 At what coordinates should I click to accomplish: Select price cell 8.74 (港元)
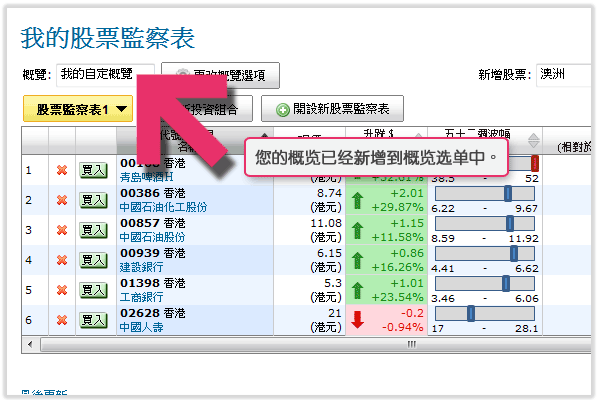[310, 200]
